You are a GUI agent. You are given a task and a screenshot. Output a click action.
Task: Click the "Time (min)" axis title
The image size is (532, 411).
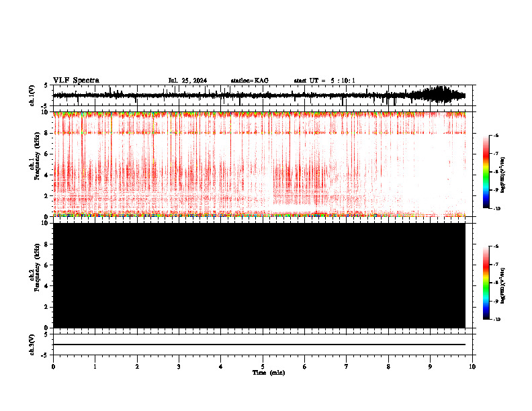pos(269,373)
